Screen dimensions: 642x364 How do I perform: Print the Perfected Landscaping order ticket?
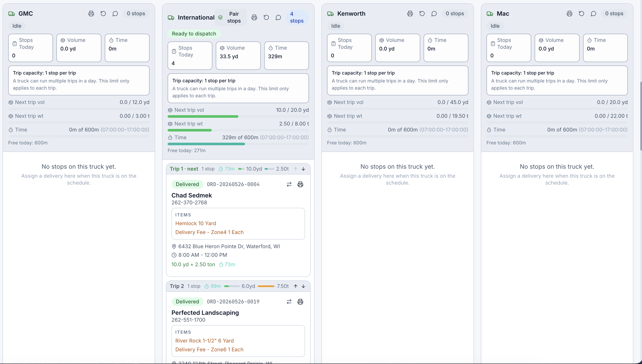300,301
